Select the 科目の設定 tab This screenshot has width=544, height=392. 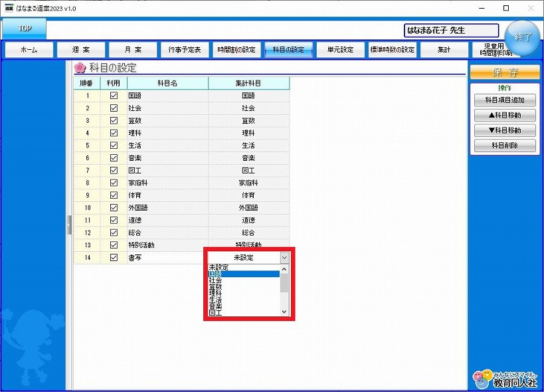click(288, 50)
